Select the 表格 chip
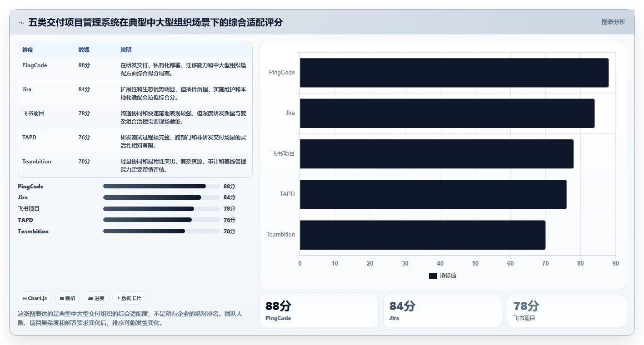 point(67,298)
